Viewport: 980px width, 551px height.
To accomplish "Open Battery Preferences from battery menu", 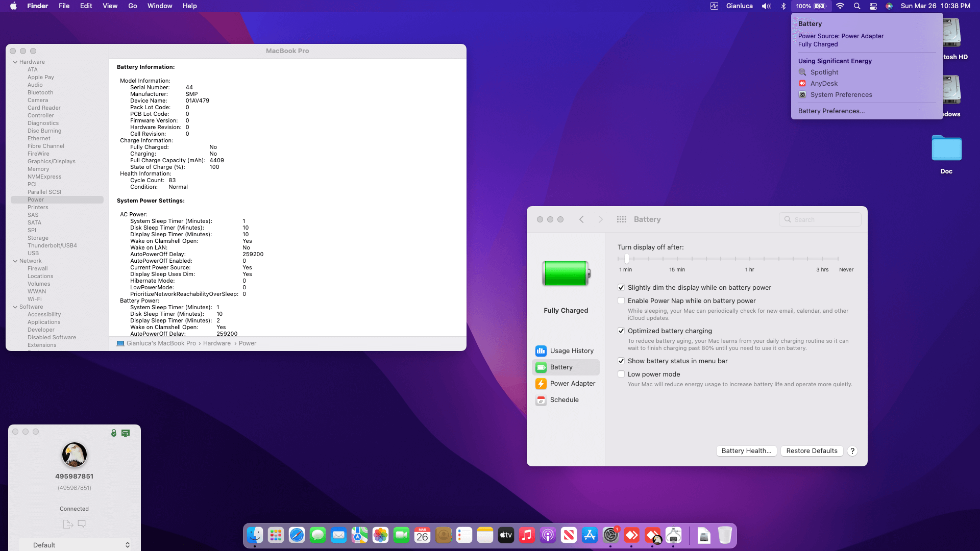I will point(831,111).
